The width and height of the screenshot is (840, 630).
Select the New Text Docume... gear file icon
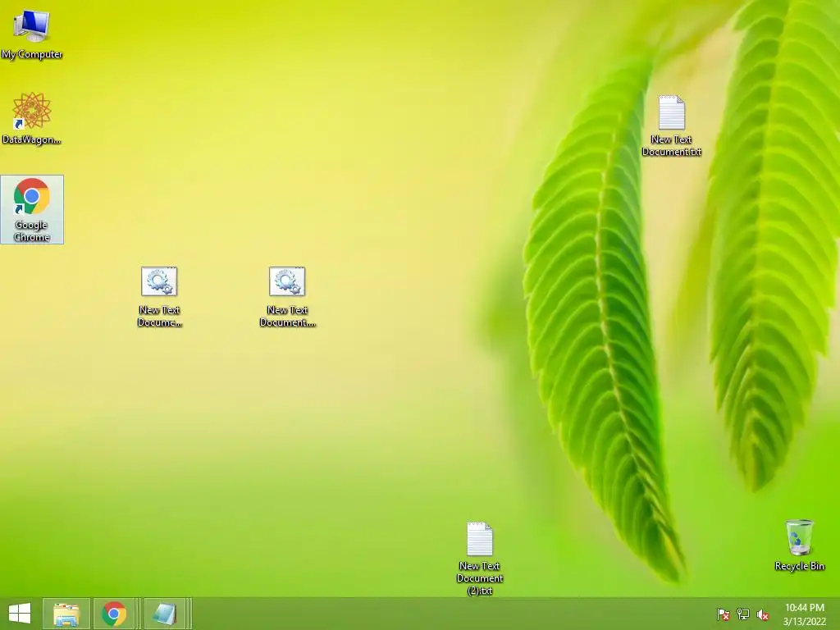click(159, 296)
